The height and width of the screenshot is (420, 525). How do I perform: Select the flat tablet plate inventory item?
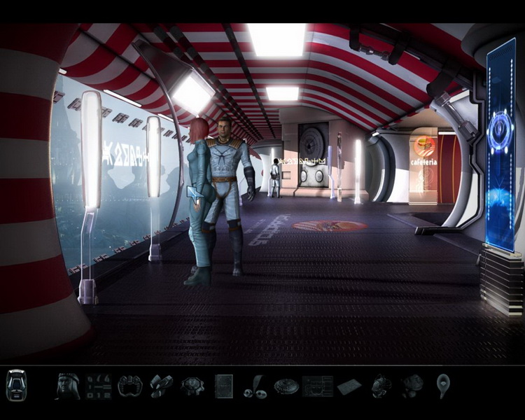(x=349, y=386)
